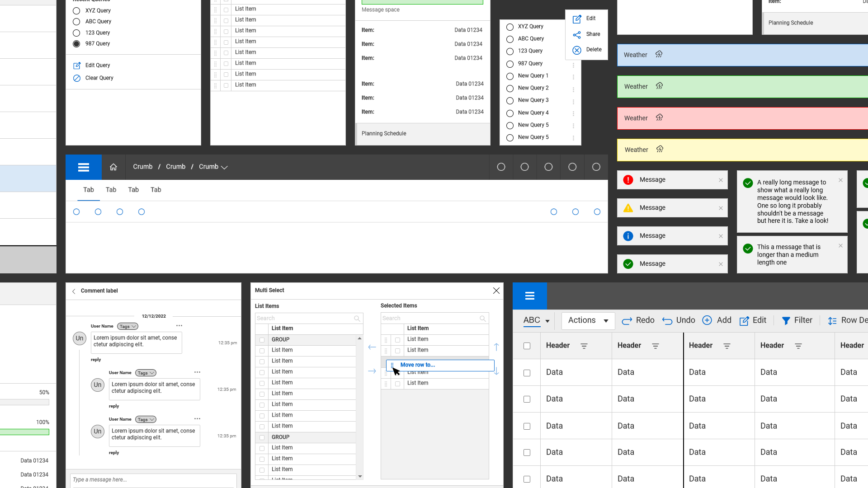Select the New Query 2 radio button
The height and width of the screenshot is (488, 868).
click(x=510, y=89)
